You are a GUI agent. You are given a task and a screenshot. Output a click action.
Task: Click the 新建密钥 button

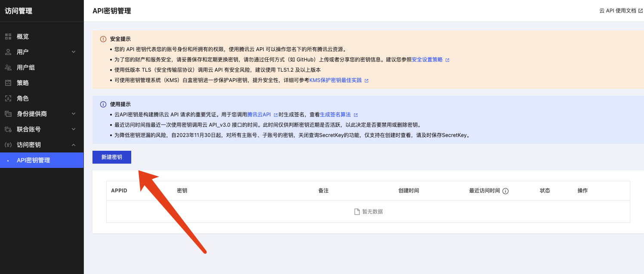112,157
